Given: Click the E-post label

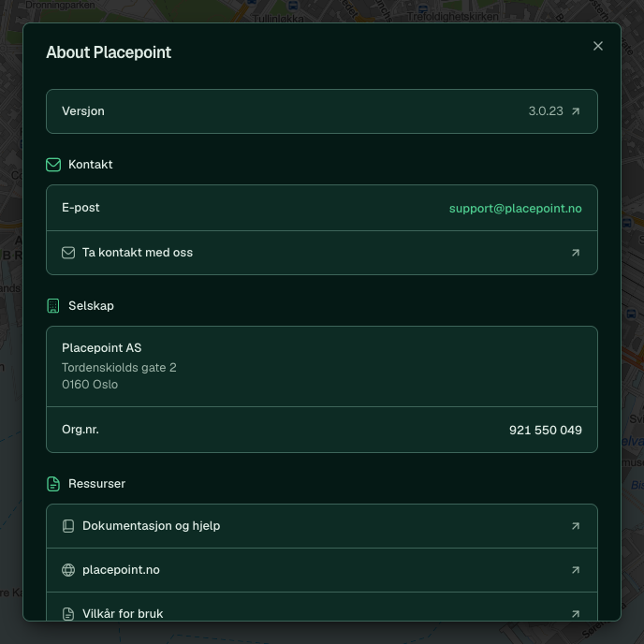Looking at the screenshot, I should click(x=80, y=208).
